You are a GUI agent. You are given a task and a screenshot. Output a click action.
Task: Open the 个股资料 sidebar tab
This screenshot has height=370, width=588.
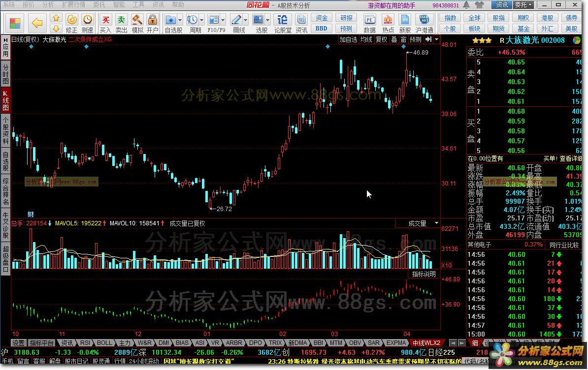(5, 130)
